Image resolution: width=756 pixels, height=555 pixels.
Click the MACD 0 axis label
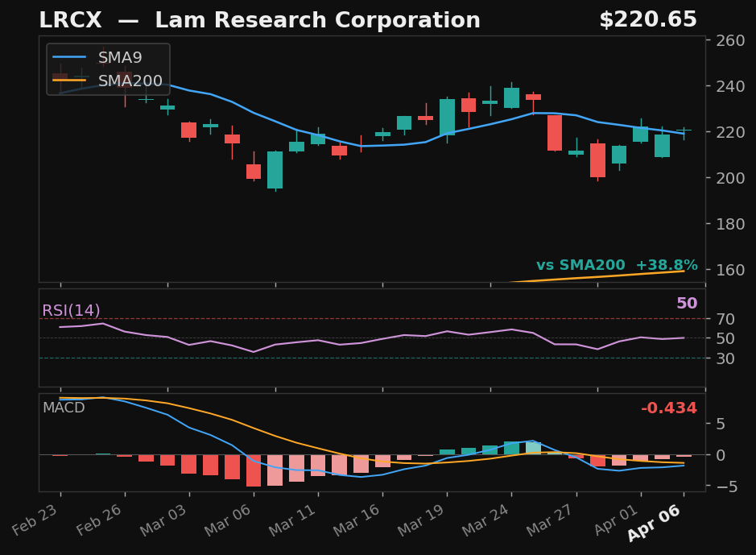721,455
